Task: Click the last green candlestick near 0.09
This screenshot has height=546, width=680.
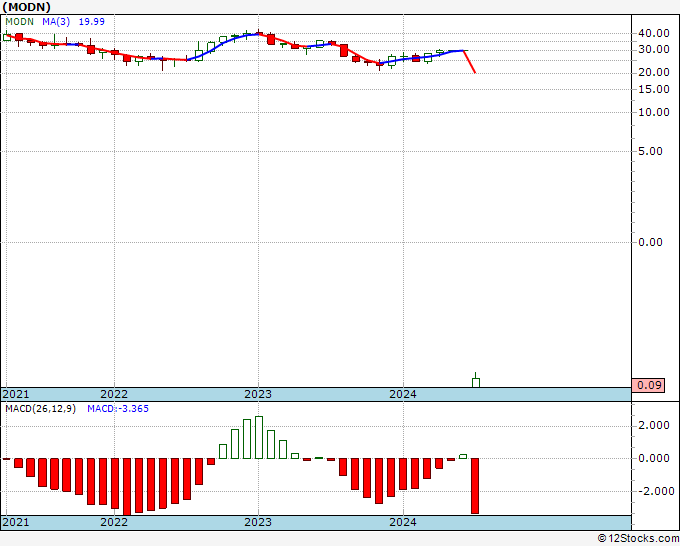Action: pos(476,382)
